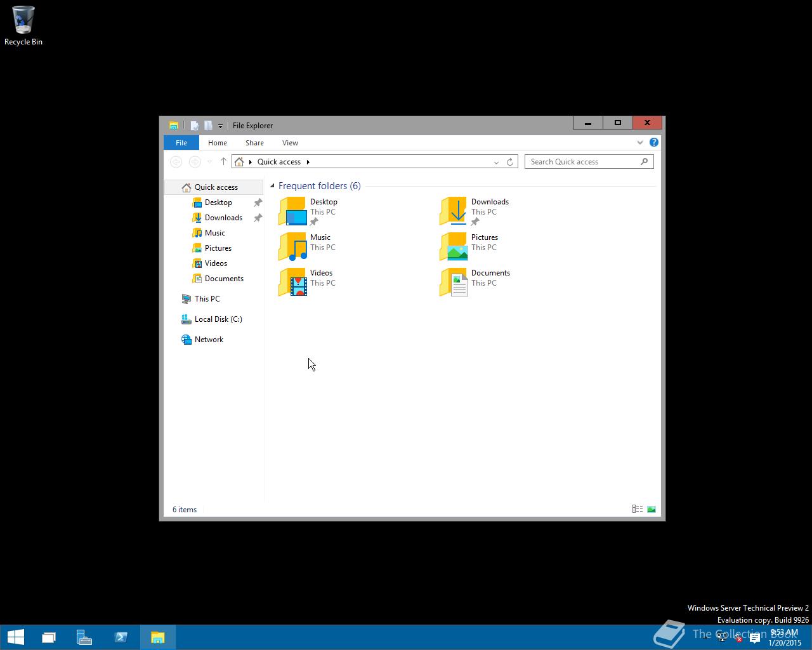
Task: Click the Quick access breadcrumb in address bar
Action: click(279, 162)
